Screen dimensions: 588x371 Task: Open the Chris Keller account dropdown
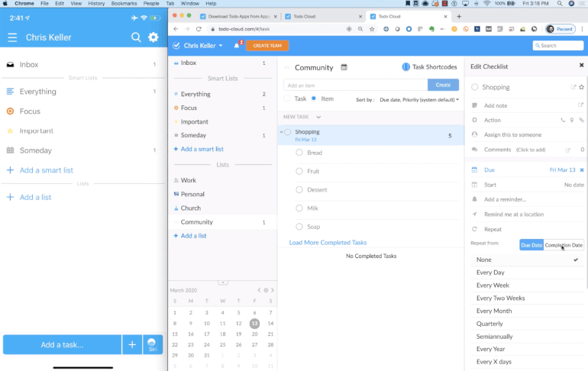[x=203, y=46]
